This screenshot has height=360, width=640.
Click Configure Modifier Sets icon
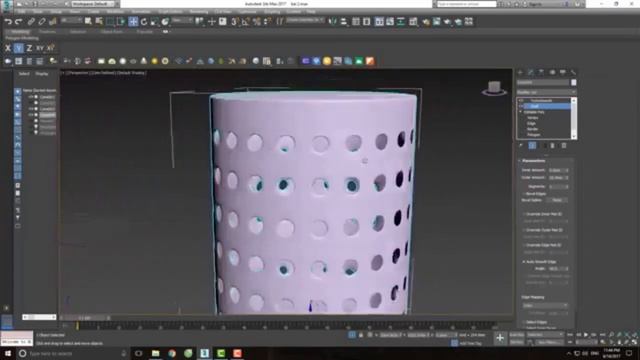coord(564,145)
